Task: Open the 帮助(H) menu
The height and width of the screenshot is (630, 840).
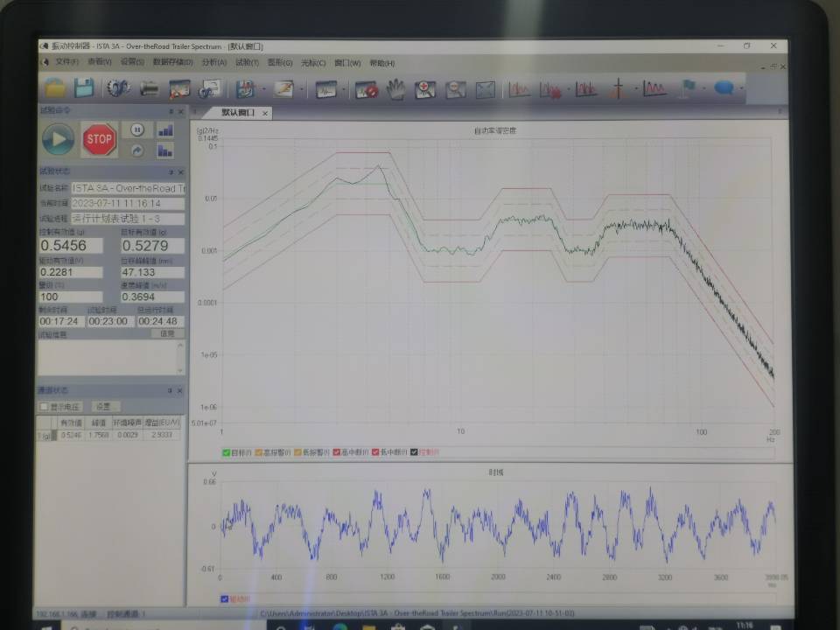Action: click(x=382, y=63)
